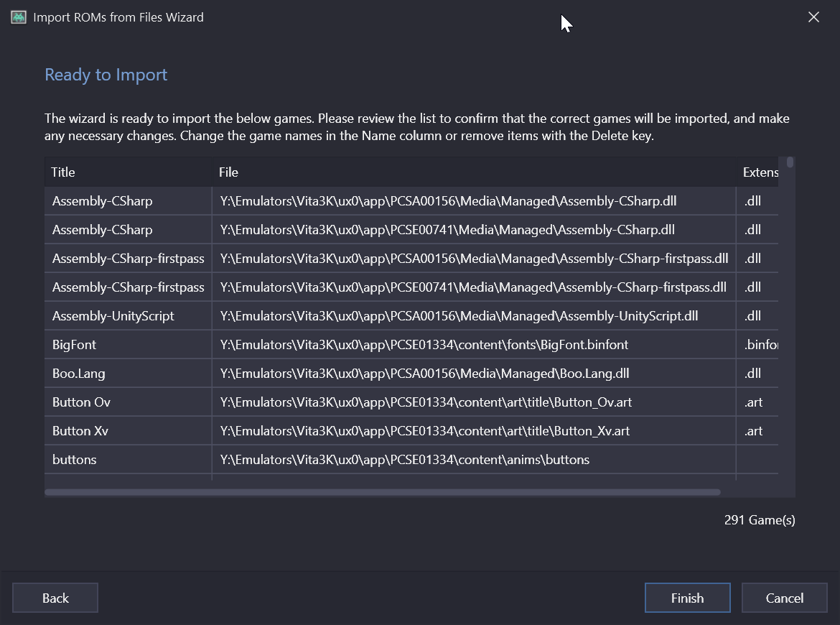Close the Import ROMs wizard window
The image size is (840, 625).
coord(813,17)
